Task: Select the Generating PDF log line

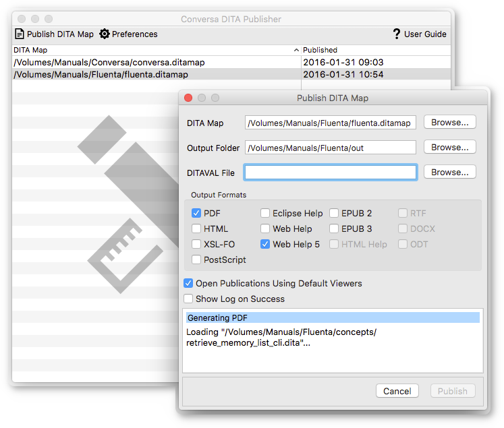Action: click(x=333, y=317)
